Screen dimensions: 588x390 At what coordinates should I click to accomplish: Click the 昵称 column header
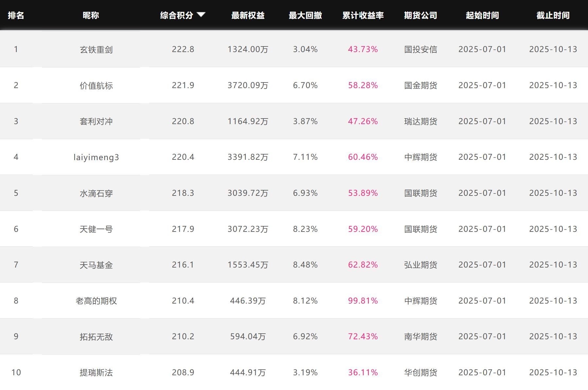point(91,15)
